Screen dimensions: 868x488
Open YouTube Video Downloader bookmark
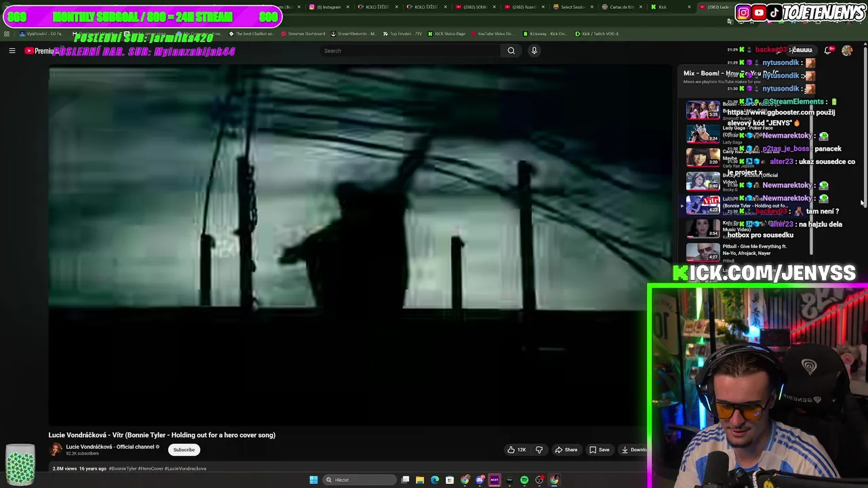(492, 33)
